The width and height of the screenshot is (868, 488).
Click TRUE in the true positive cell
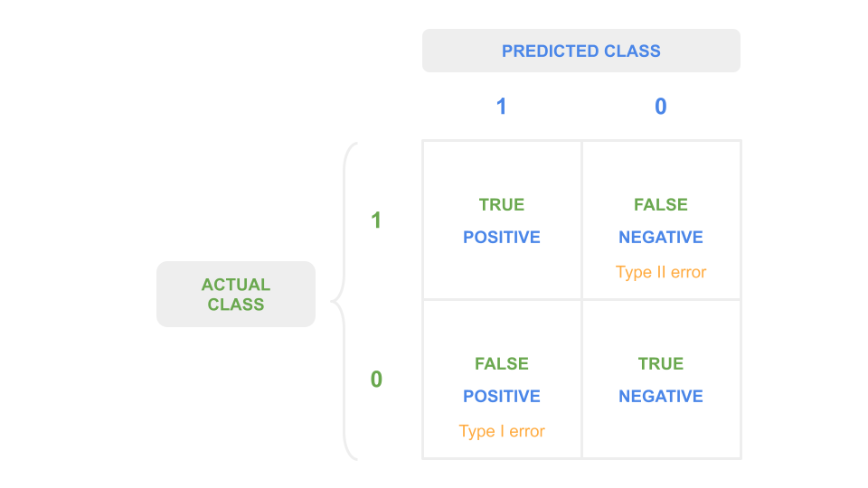[502, 205]
